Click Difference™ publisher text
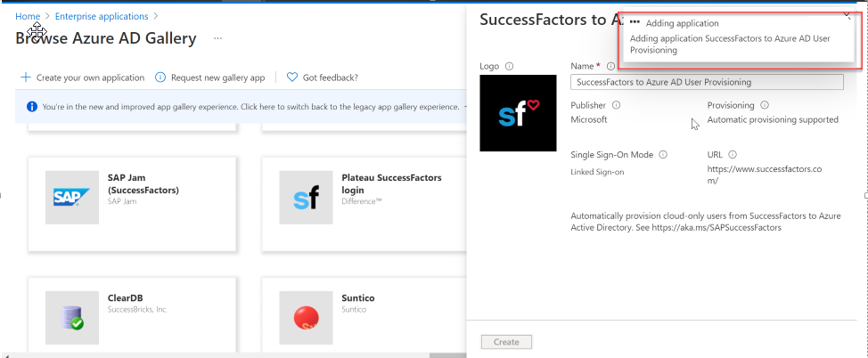Screen dimensions: 868x358 click(x=362, y=201)
